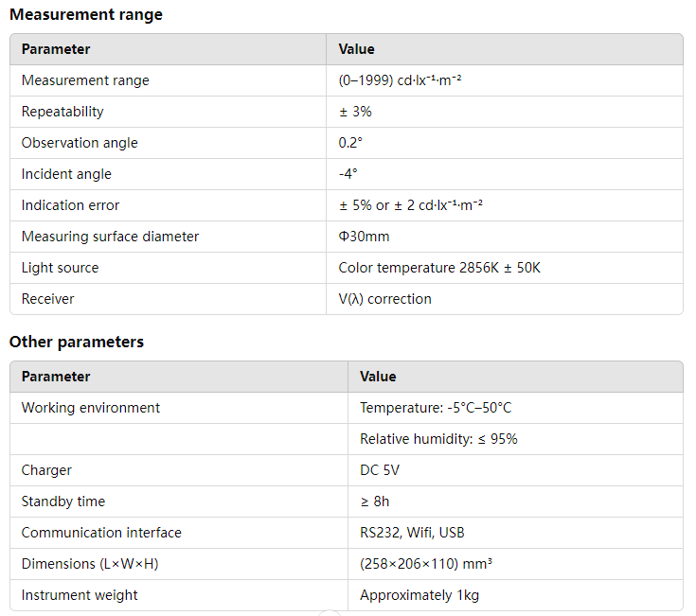Click the 'Measurement range' section heading

click(86, 15)
